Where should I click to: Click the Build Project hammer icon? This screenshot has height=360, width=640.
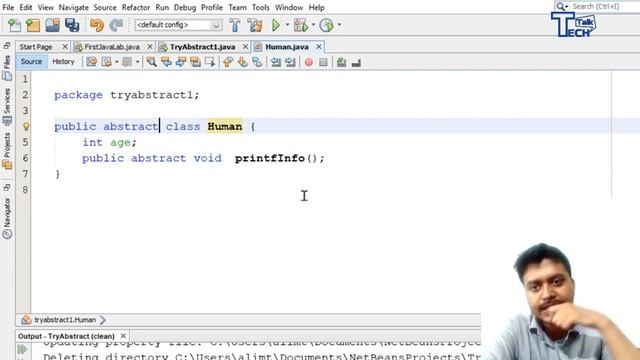(x=235, y=25)
